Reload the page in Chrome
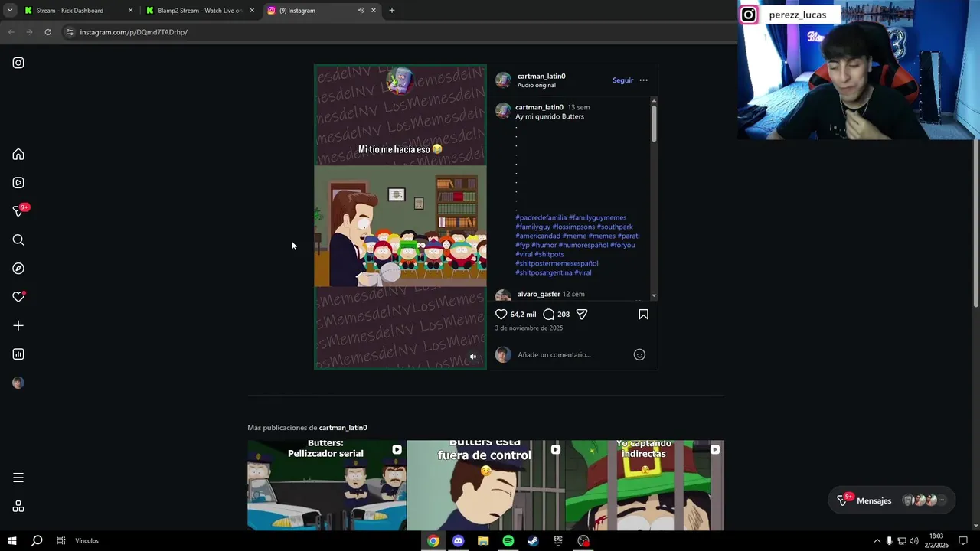The height and width of the screenshot is (551, 980). (x=47, y=32)
